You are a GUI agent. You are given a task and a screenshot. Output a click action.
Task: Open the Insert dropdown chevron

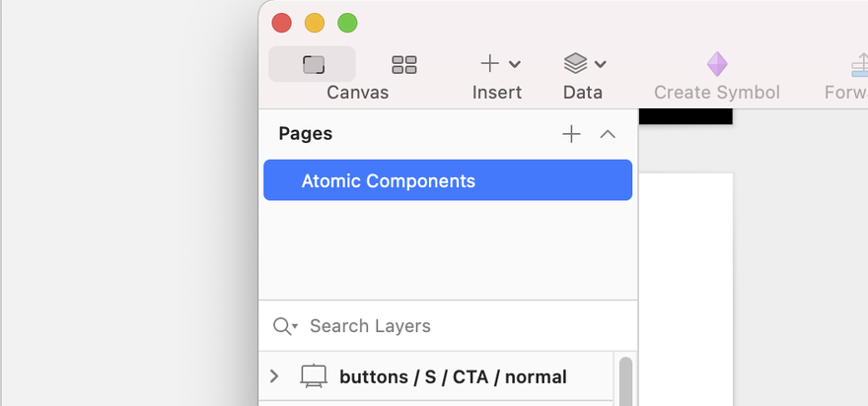[514, 65]
